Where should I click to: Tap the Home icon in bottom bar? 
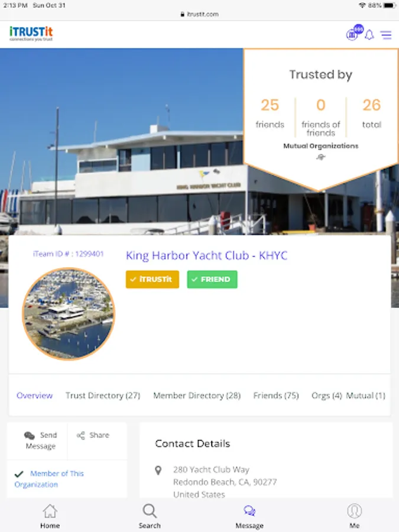tap(50, 511)
